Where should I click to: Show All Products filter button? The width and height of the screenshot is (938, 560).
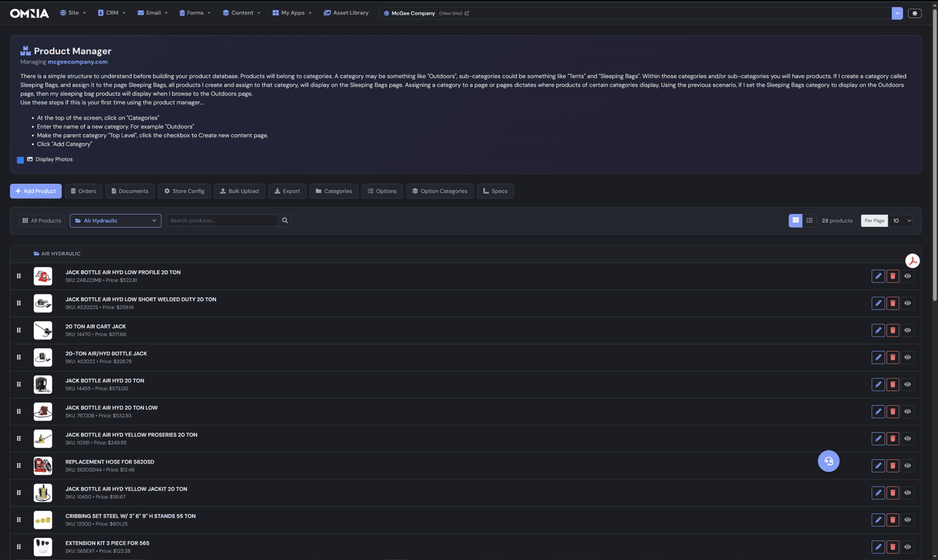tap(42, 221)
